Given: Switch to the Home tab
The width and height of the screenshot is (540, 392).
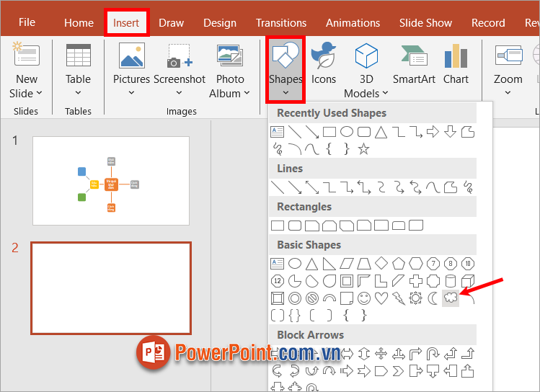Looking at the screenshot, I should pos(79,23).
